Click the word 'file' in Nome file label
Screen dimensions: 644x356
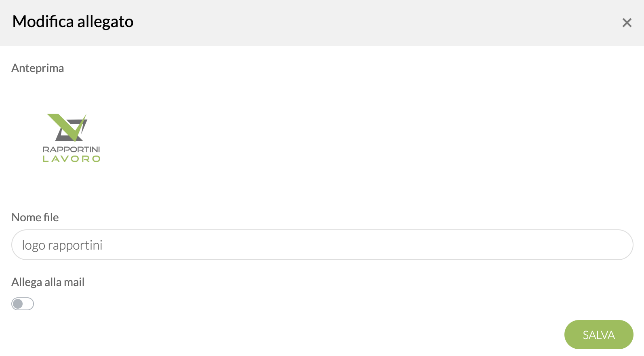tap(51, 217)
